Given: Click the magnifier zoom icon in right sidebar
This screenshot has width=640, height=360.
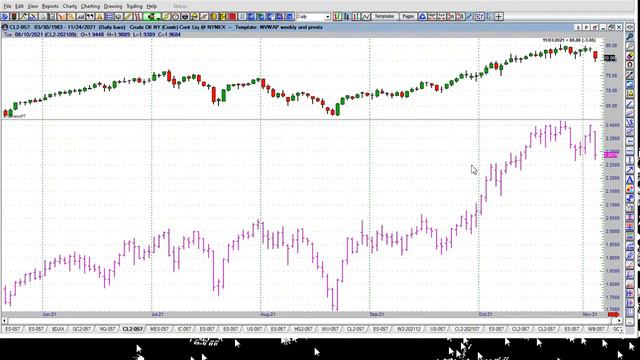Looking at the screenshot, I should pos(630,37).
